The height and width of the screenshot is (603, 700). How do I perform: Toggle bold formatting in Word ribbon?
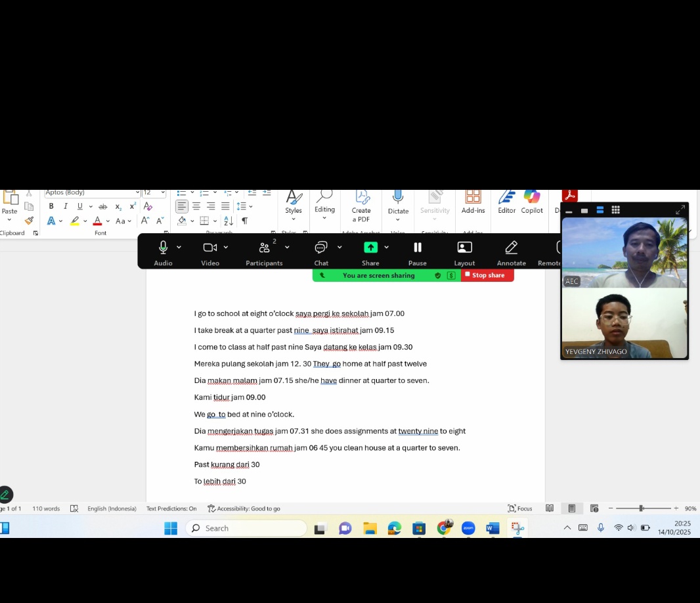[51, 206]
